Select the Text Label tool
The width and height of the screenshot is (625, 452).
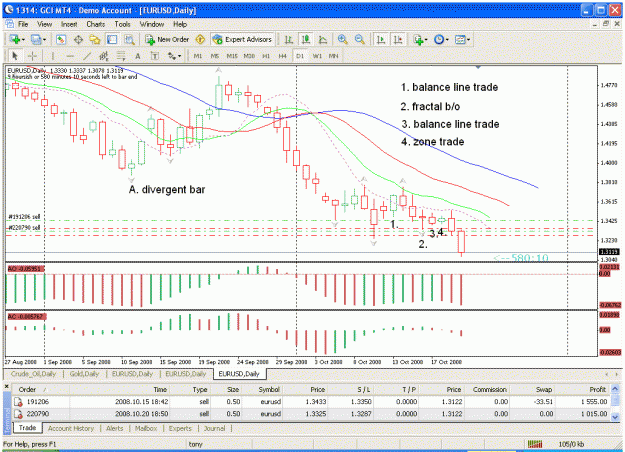click(x=155, y=56)
